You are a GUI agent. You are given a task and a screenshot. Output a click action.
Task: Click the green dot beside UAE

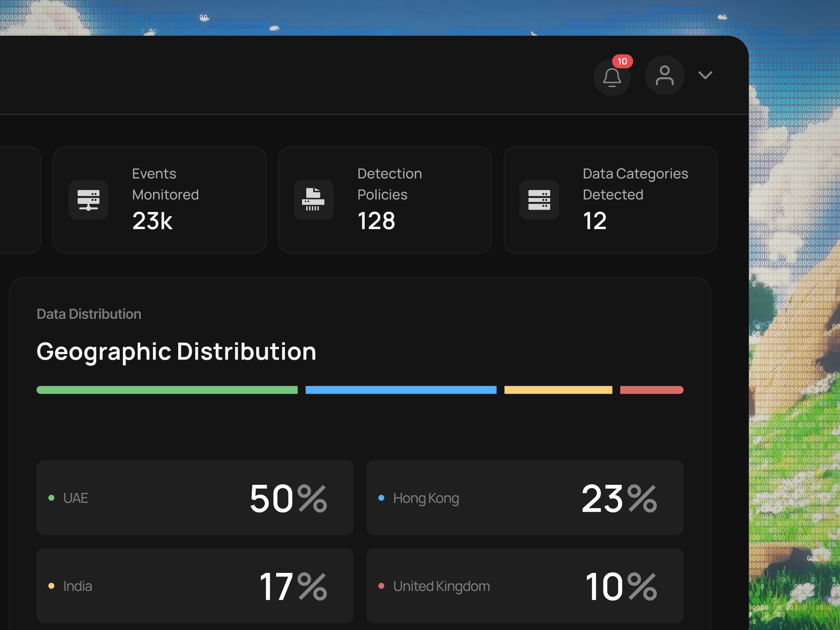point(51,498)
